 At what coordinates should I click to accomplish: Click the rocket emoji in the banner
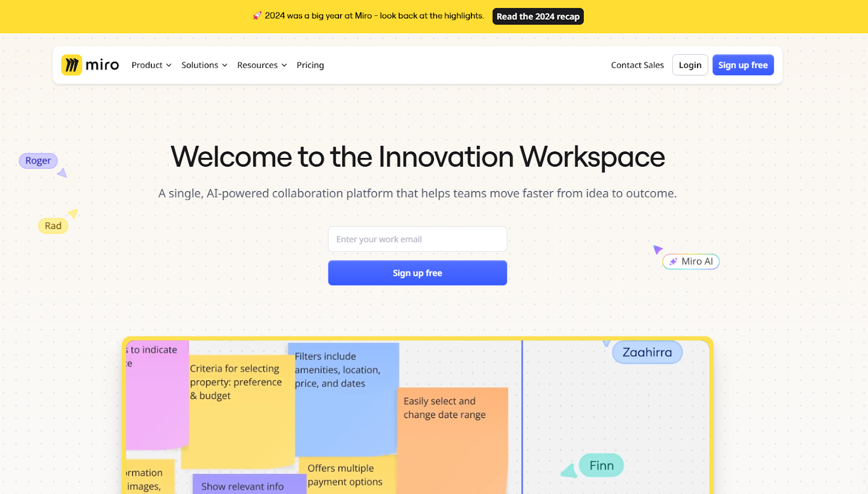click(257, 16)
